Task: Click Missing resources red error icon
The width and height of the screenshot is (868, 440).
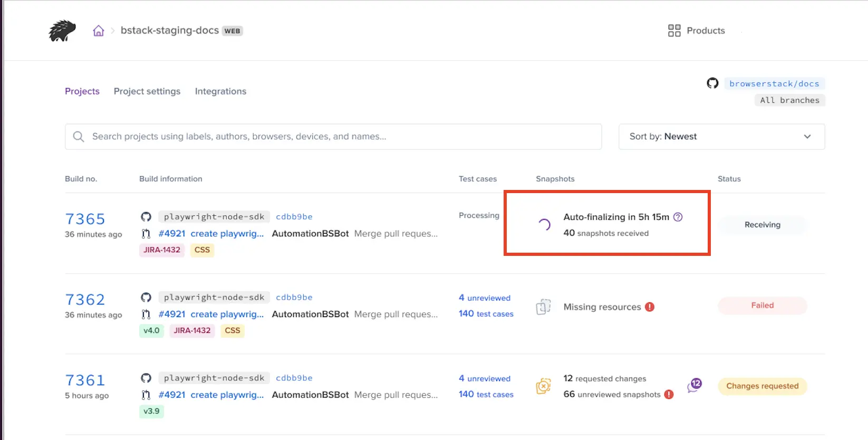Action: pyautogui.click(x=650, y=307)
